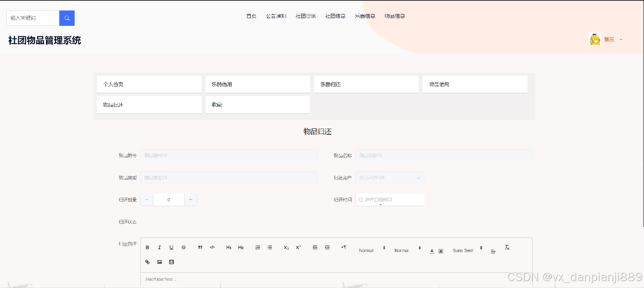Open the Normal dropdown beside text color icon
This screenshot has width=644, height=288.
[408, 250]
